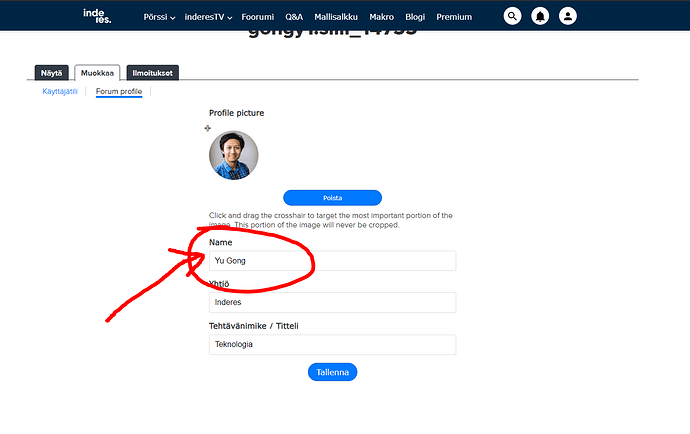Click the crosshair on profile picture
Screen dimensions: 690x434
pos(207,128)
